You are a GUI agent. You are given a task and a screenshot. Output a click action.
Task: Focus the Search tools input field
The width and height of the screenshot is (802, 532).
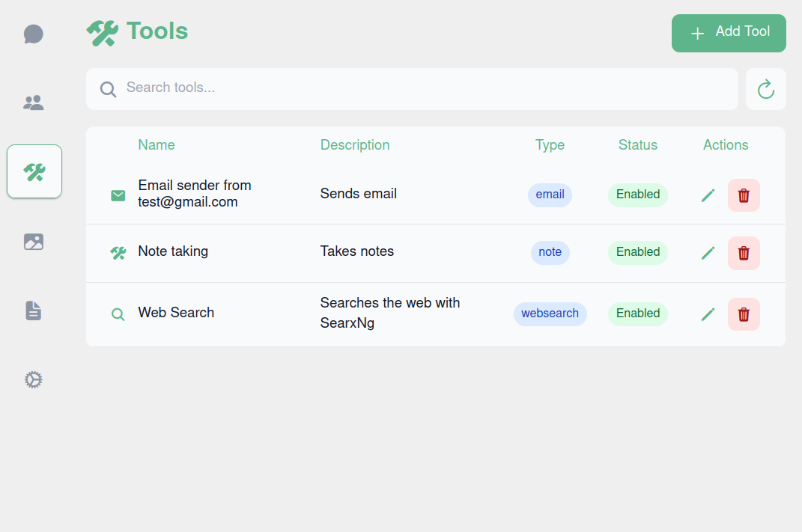(x=427, y=88)
